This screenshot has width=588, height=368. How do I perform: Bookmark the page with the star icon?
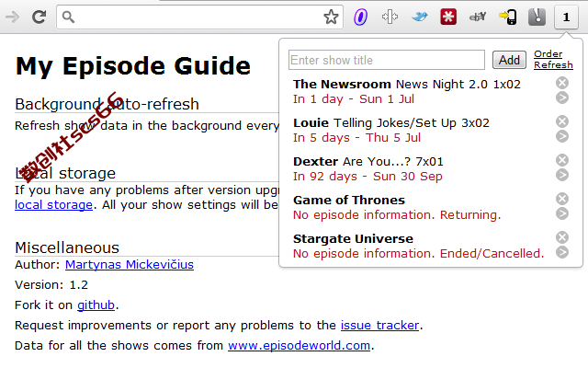coord(331,17)
